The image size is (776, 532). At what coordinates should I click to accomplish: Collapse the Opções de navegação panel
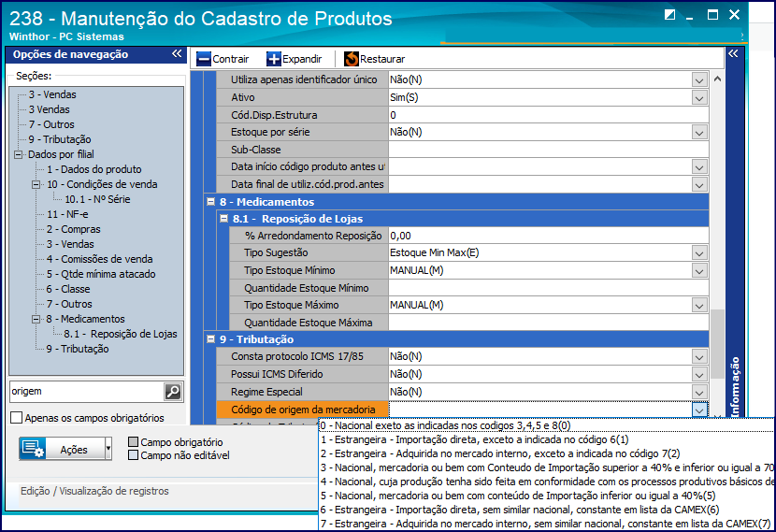pyautogui.click(x=177, y=54)
